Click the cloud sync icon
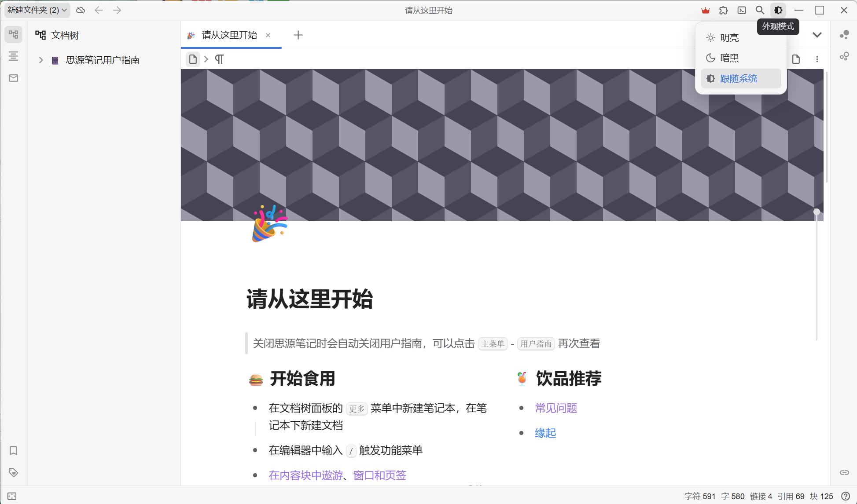 (81, 10)
